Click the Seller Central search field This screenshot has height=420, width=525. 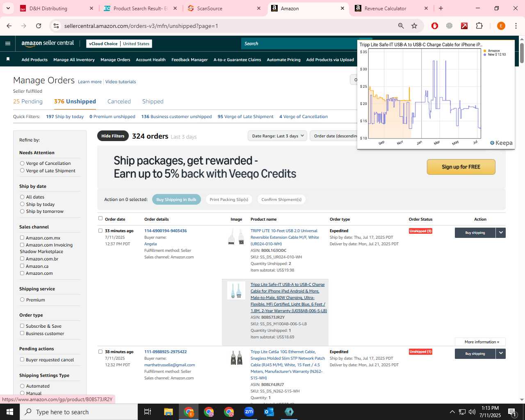click(x=299, y=43)
